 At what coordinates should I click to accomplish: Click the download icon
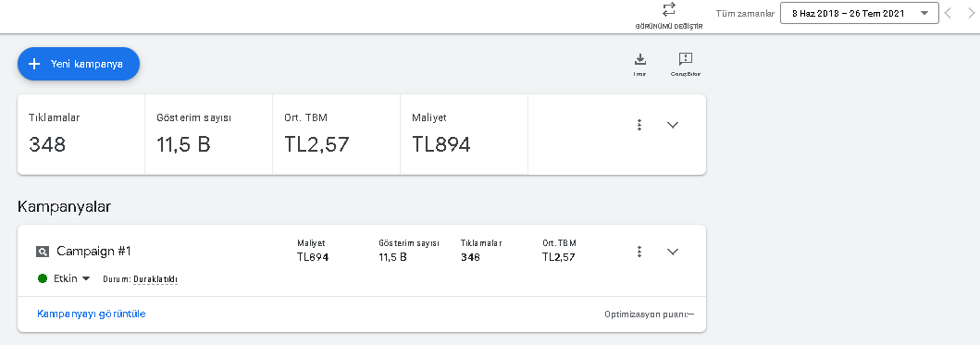pos(640,59)
